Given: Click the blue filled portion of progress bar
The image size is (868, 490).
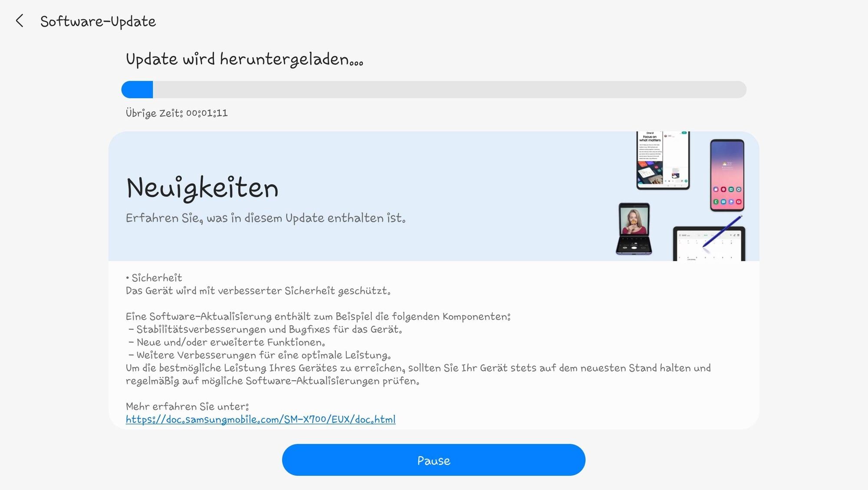Looking at the screenshot, I should [137, 89].
